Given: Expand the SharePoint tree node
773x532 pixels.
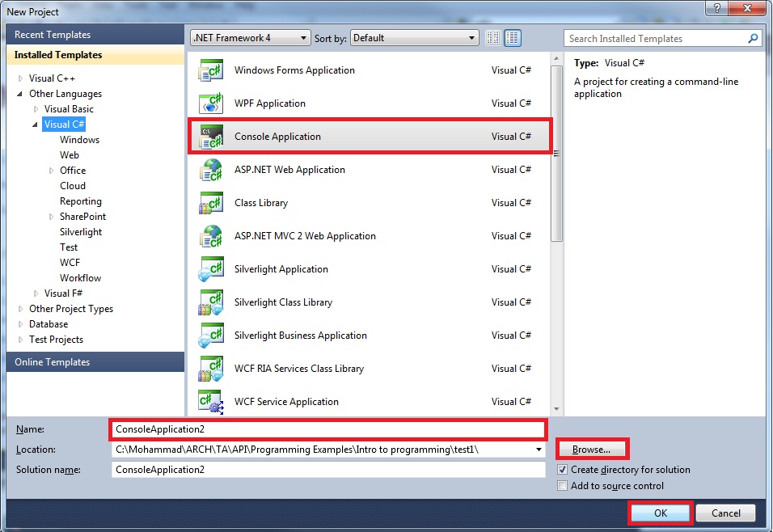Looking at the screenshot, I should [51, 217].
